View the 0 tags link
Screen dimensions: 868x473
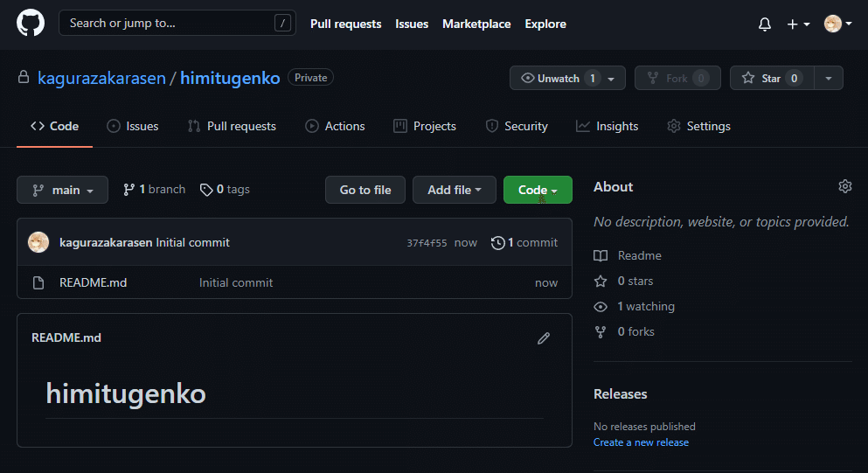(225, 190)
